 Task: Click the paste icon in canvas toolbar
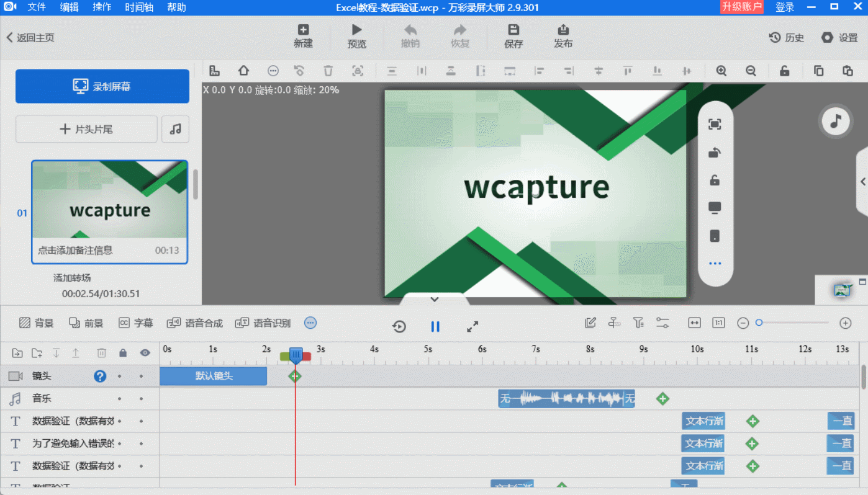click(848, 71)
